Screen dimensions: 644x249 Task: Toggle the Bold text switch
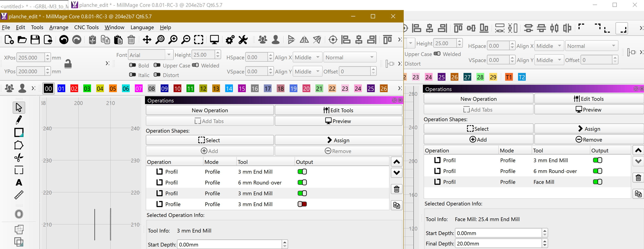(x=132, y=65)
